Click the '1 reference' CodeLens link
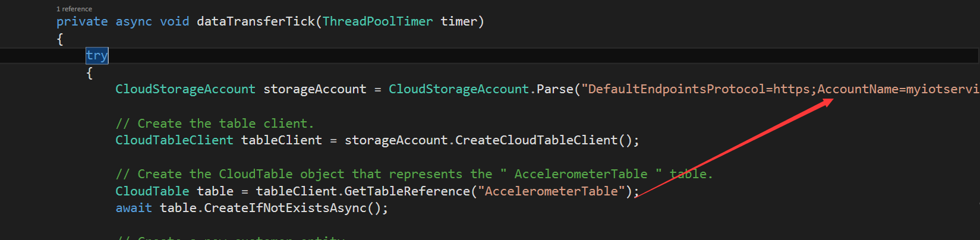This screenshot has height=240, width=980. coord(74,9)
